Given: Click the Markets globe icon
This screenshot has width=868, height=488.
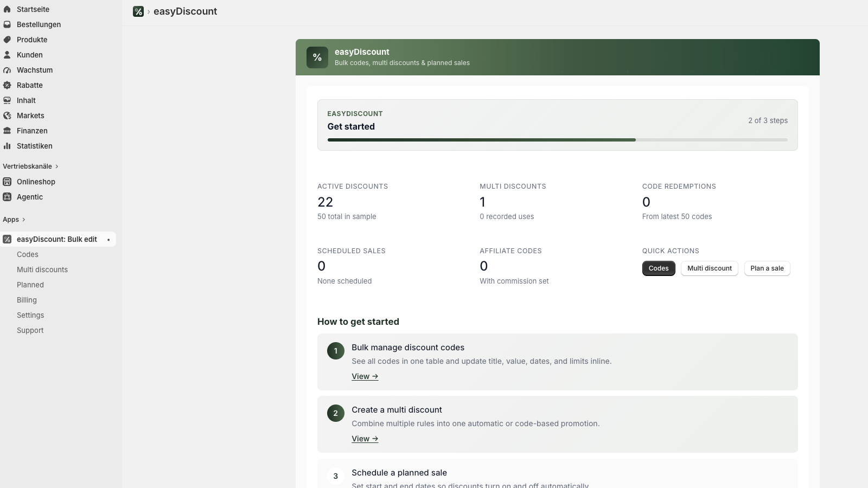Looking at the screenshot, I should (7, 115).
